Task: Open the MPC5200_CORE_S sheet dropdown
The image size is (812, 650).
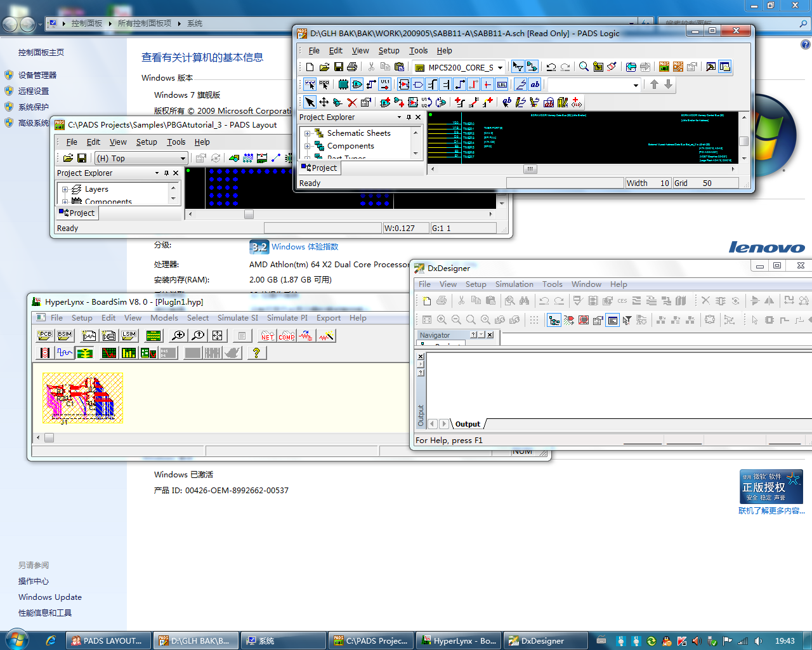Action: [x=500, y=67]
